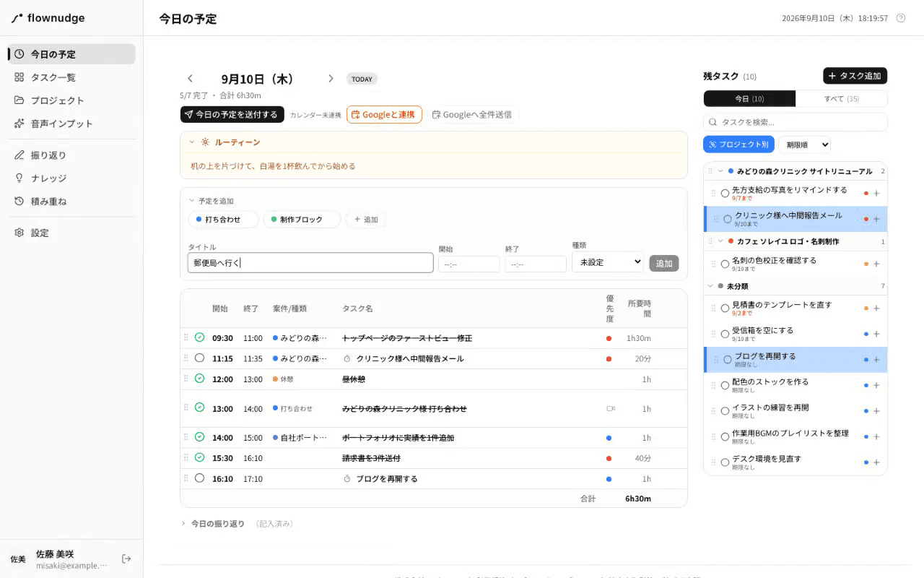This screenshot has width=924, height=578.
Task: Complete 先方支給の写真をリマインドする in task list
Action: click(725, 193)
